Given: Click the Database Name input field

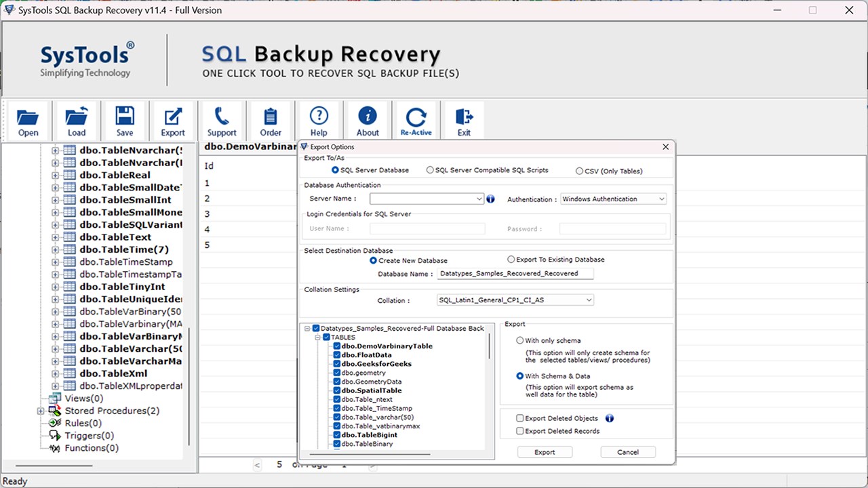Looking at the screenshot, I should (515, 274).
